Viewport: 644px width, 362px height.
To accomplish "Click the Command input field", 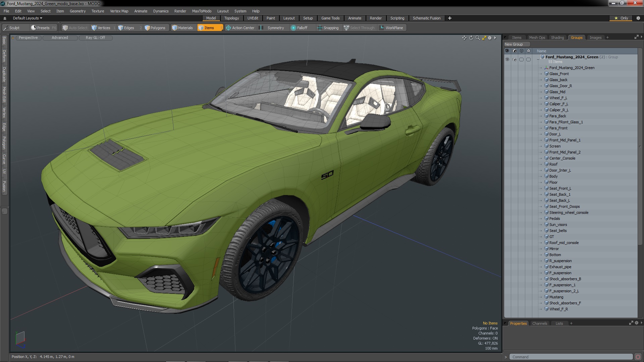I will click(571, 357).
